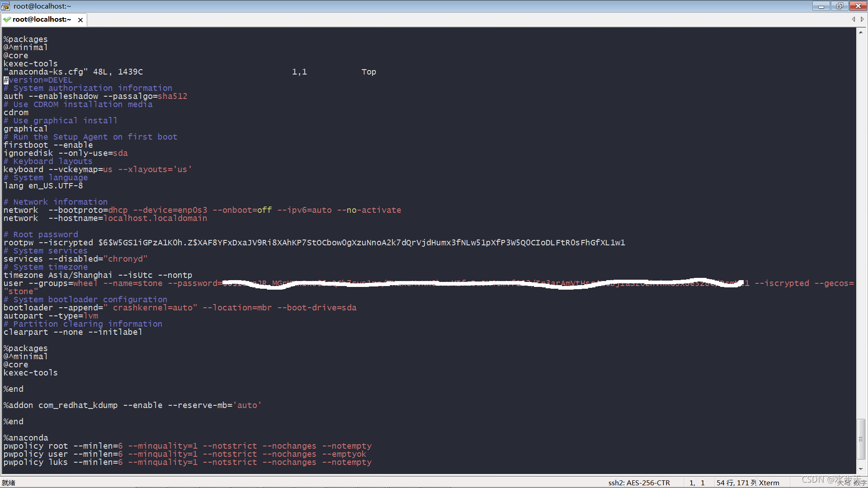This screenshot has height=488, width=868.
Task: Click the '就绪' ready status text
Action: (x=9, y=483)
